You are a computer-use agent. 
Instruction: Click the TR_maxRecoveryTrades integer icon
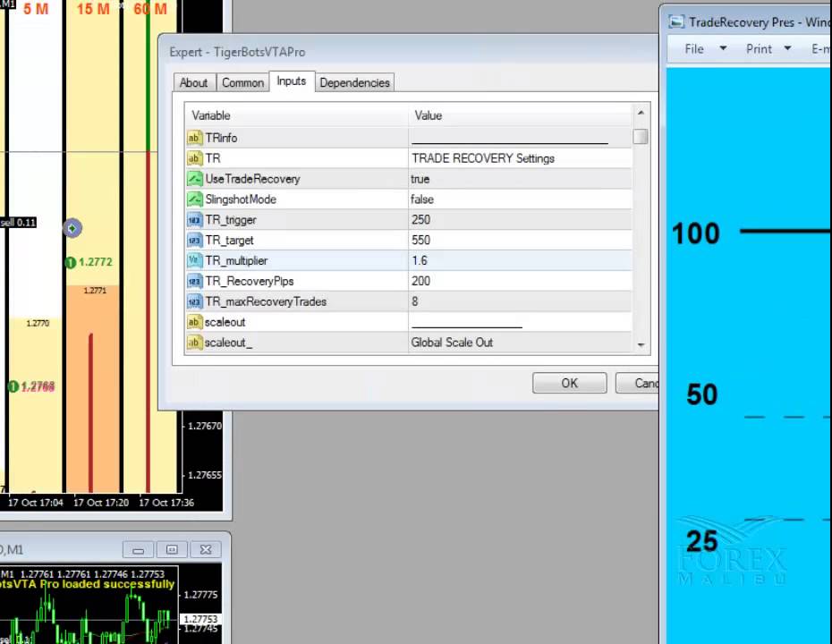(194, 301)
